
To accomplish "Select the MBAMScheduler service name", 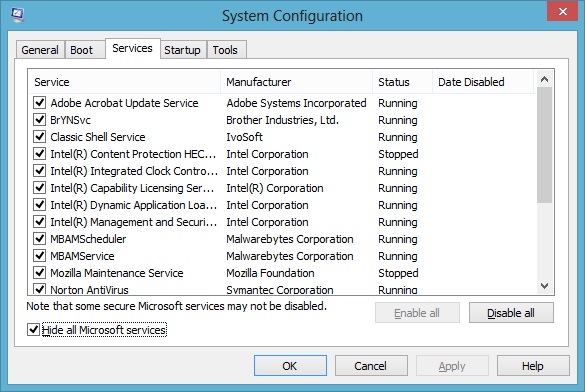I will click(x=88, y=239).
